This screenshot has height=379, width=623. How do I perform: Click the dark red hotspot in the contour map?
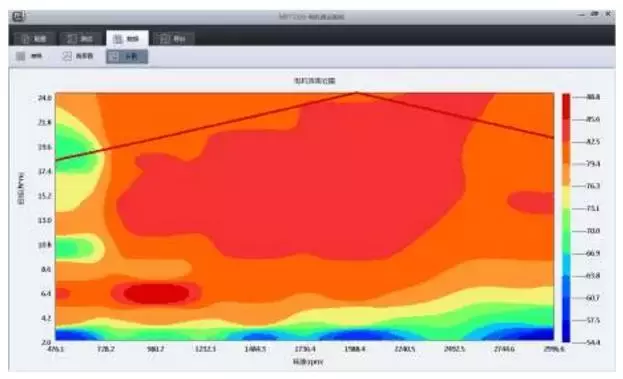pos(156,294)
